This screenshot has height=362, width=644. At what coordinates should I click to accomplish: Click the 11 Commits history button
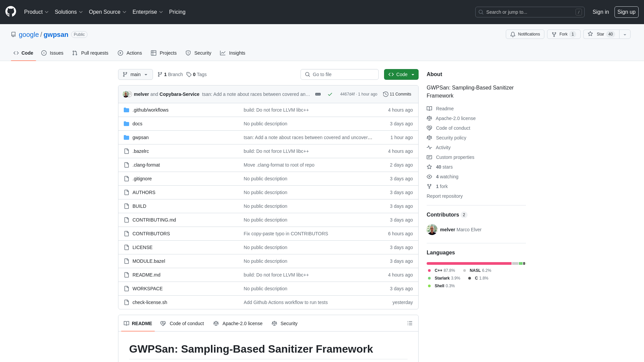click(x=397, y=94)
